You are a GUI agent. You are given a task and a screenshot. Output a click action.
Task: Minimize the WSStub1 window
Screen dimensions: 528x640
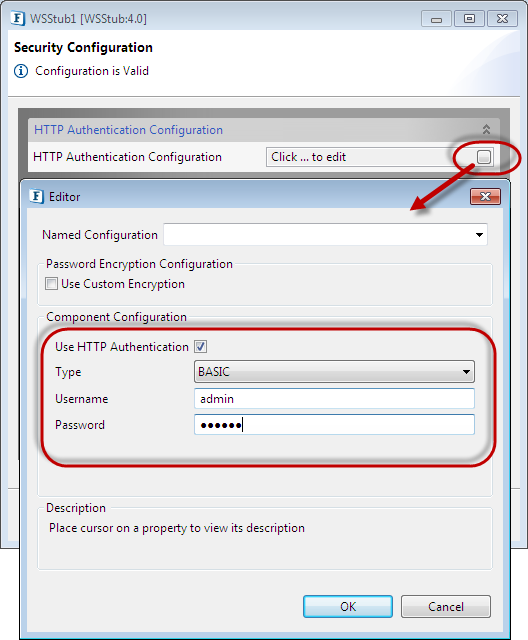click(x=436, y=19)
